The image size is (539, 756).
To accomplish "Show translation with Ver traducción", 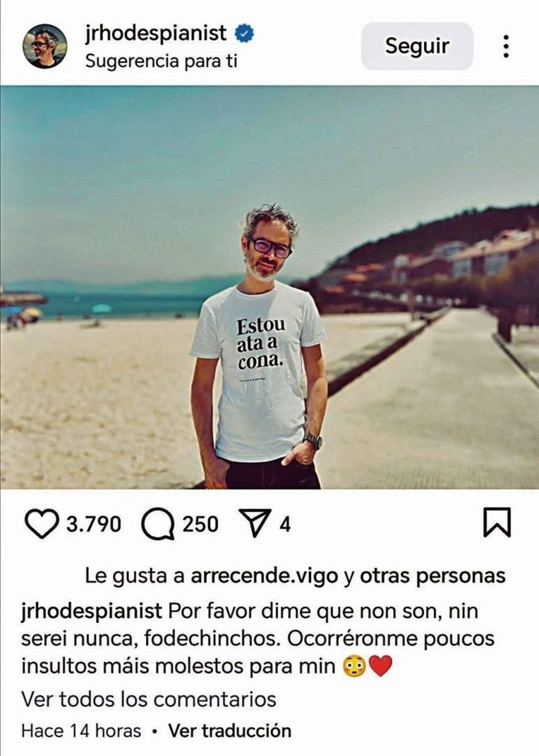I will coord(230,731).
